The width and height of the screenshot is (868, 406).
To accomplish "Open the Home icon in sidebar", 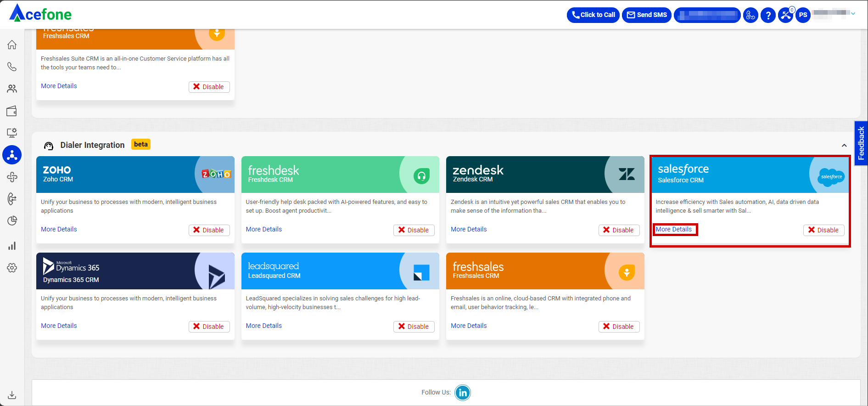I will click(x=12, y=45).
